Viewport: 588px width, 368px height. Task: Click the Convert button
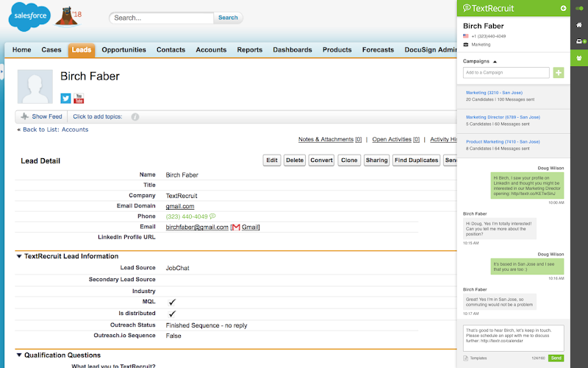pyautogui.click(x=321, y=160)
